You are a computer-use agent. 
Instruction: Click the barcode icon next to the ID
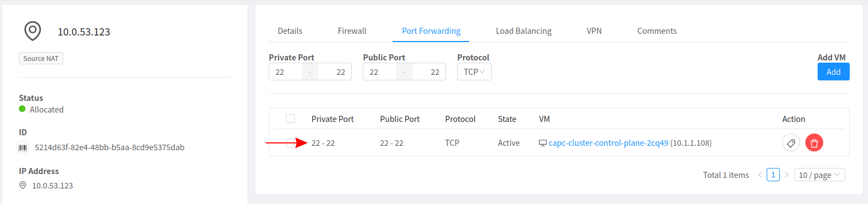(23, 147)
